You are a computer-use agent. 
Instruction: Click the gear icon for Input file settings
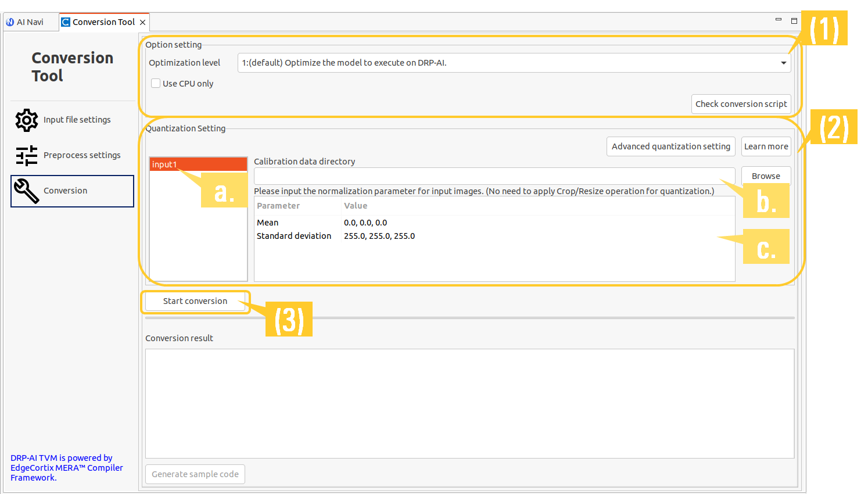[x=27, y=120]
